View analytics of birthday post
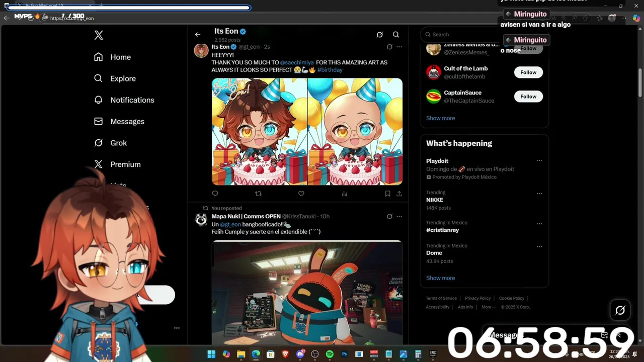Image resolution: width=644 pixels, height=362 pixels. coord(345,194)
